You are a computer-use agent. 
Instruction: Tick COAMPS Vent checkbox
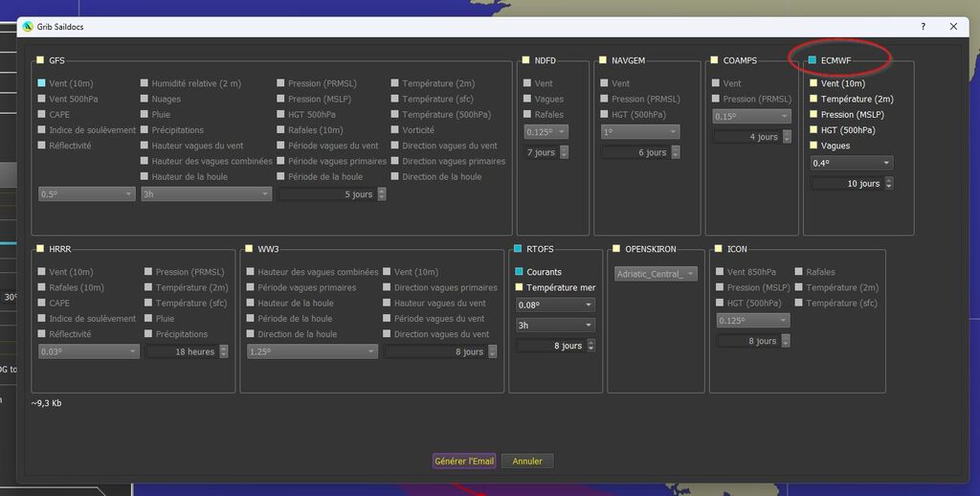[x=716, y=82]
